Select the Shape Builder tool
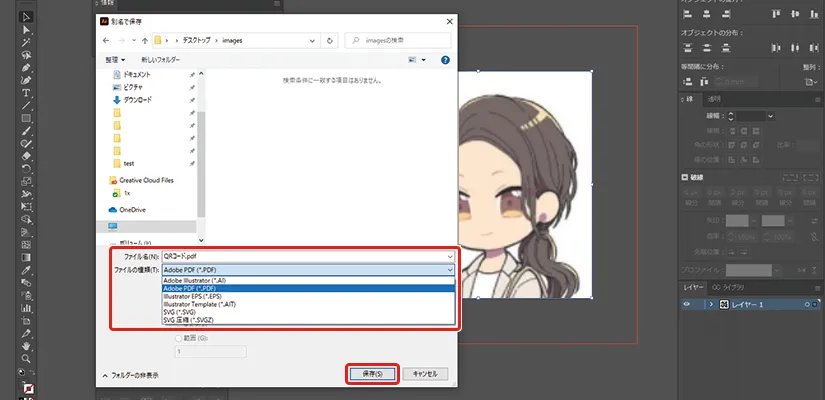Viewport: 825px width, 400px height. click(26, 219)
